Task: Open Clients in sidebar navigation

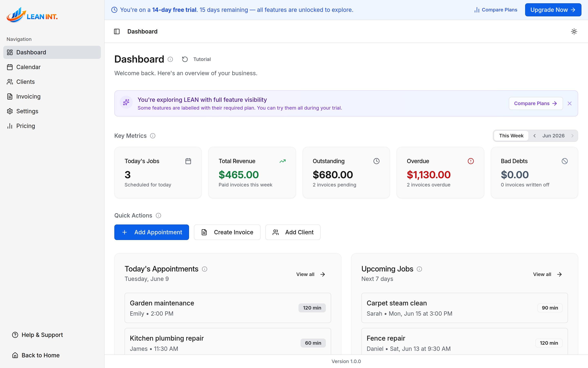Action: pos(52,82)
